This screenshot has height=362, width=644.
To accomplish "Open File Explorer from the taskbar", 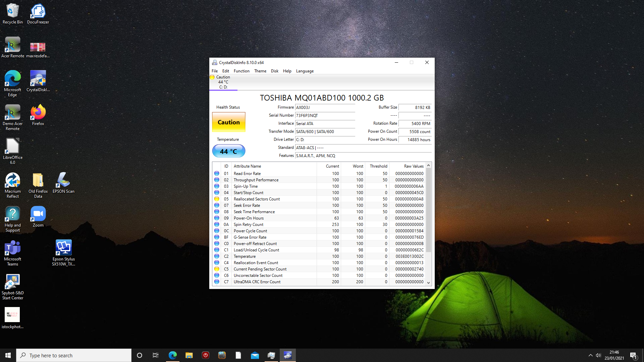I will tap(189, 355).
